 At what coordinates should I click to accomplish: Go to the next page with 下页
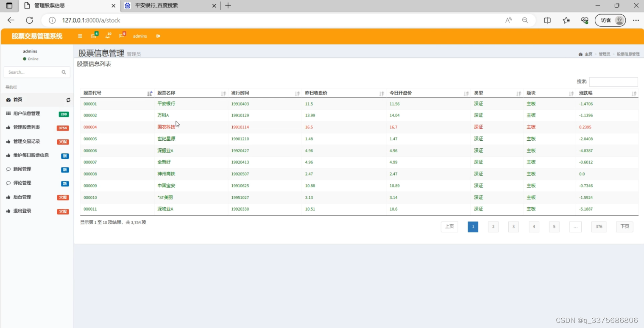624,227
